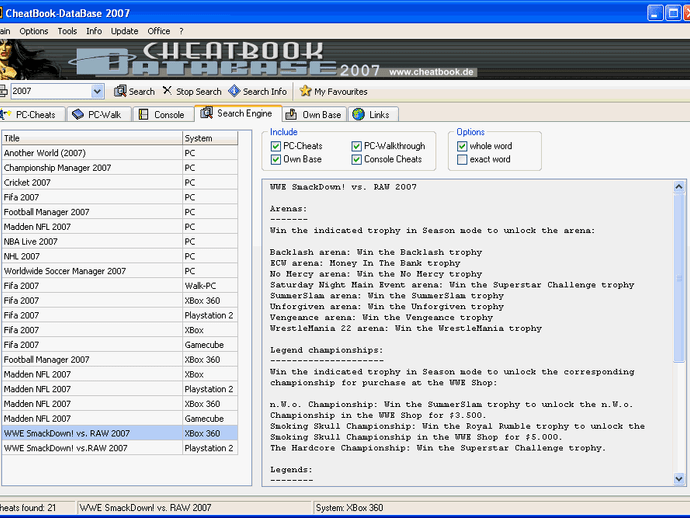This screenshot has height=518, width=690.
Task: Click the search text field containing 2007
Action: point(51,91)
